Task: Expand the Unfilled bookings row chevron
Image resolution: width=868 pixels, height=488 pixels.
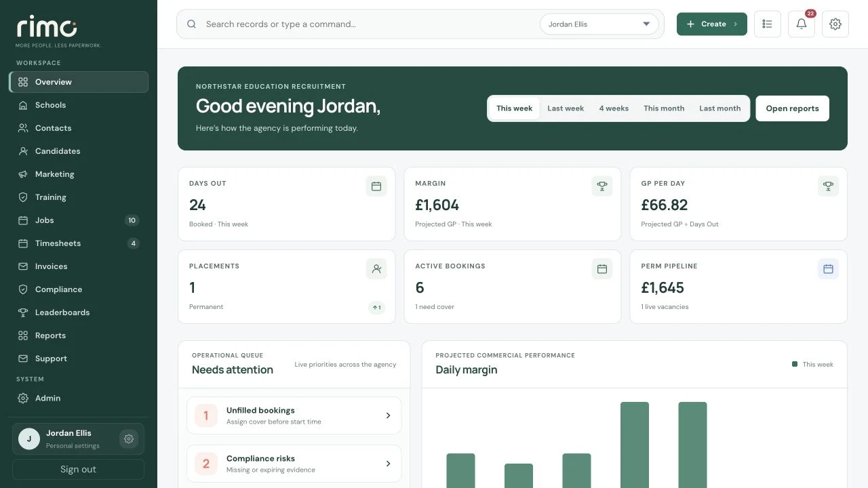Action: click(x=388, y=415)
